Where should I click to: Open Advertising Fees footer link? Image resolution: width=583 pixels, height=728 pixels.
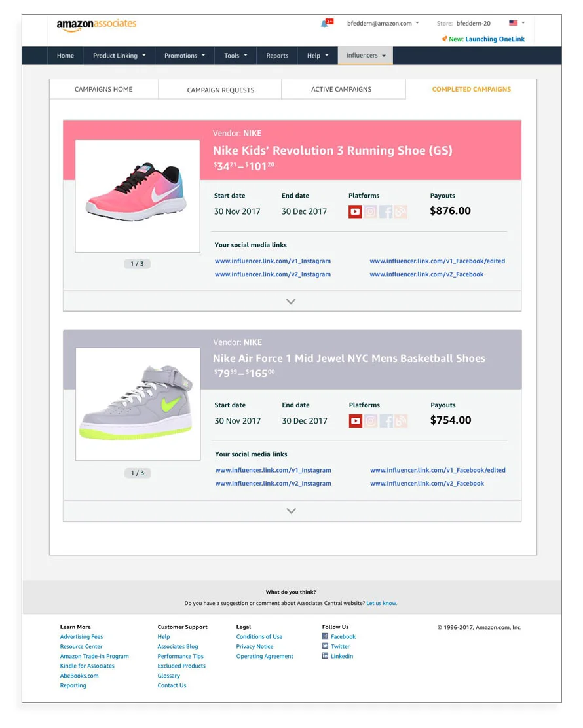(81, 636)
